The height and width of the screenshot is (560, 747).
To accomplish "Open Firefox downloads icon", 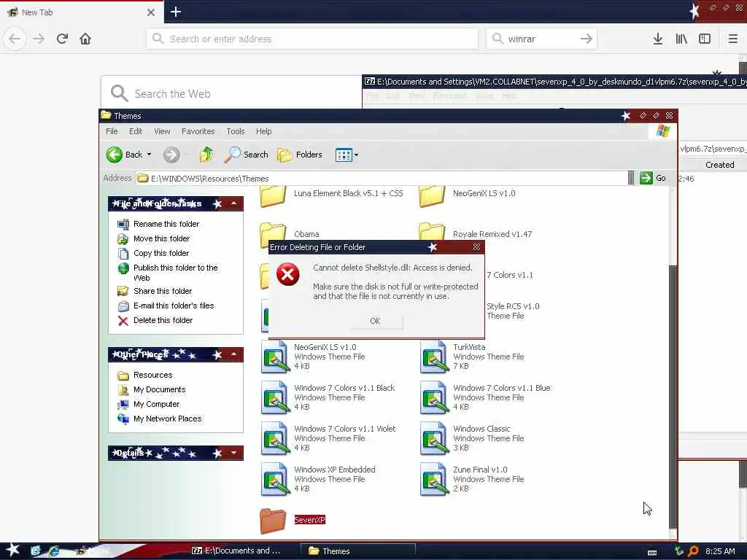I will pos(658,39).
